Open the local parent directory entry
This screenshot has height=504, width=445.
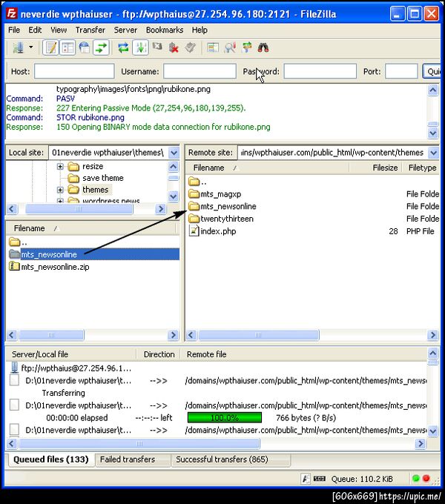coord(18,242)
